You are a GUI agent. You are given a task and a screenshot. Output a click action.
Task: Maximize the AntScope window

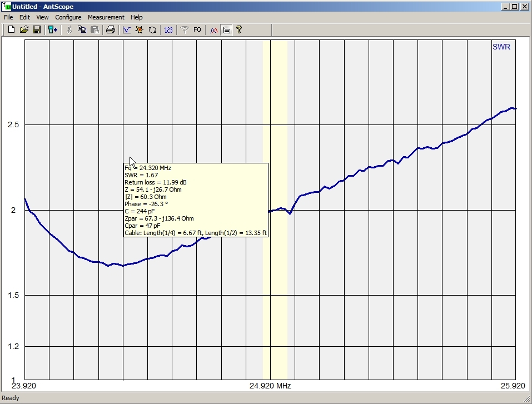point(514,7)
